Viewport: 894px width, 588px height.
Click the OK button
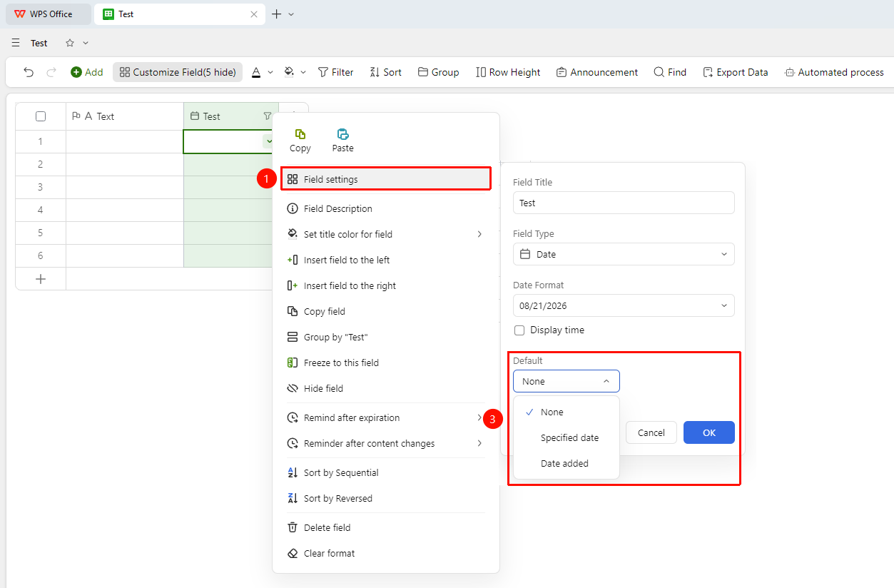tap(709, 432)
